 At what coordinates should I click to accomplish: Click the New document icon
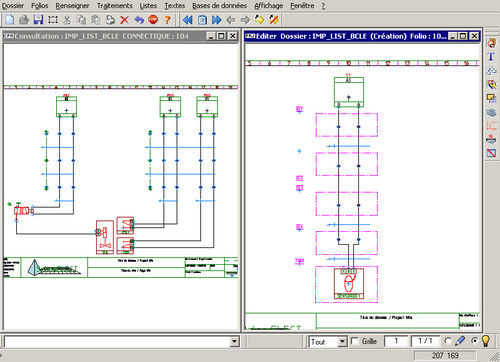pyautogui.click(x=10, y=20)
